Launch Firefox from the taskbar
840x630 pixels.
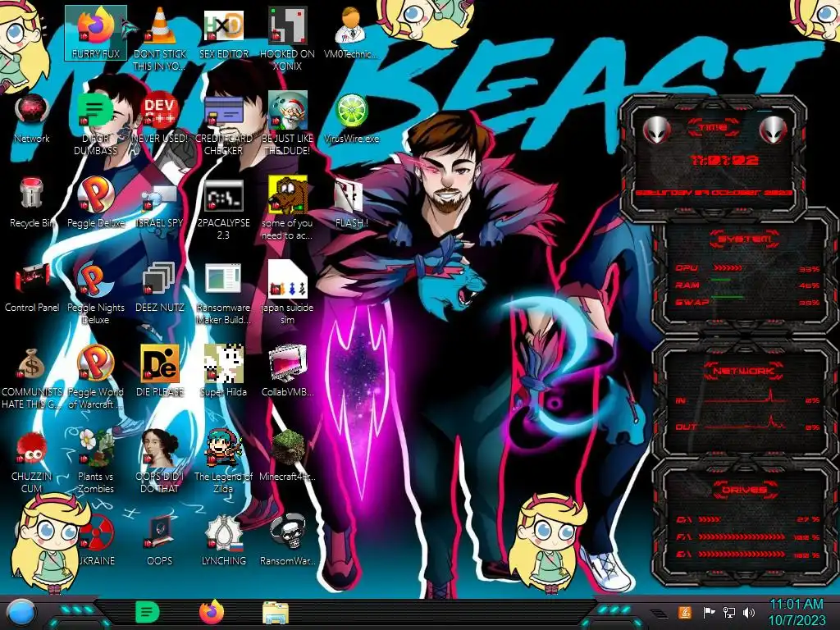pyautogui.click(x=212, y=612)
